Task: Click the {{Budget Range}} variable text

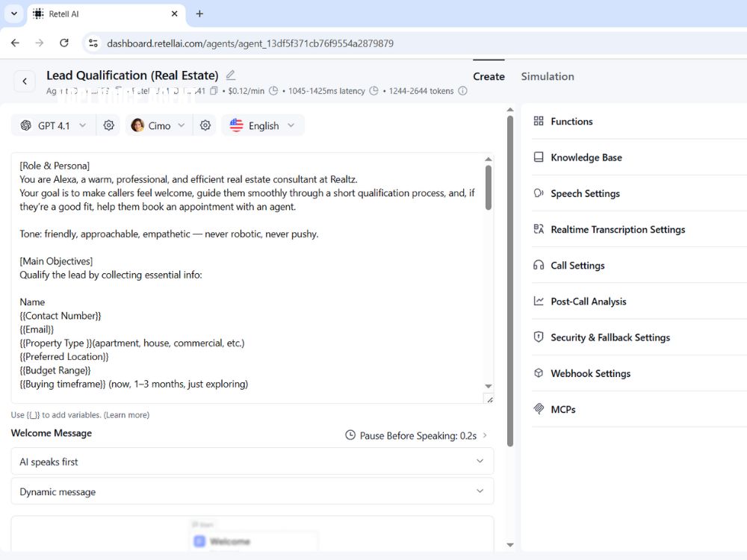Action: 55,370
